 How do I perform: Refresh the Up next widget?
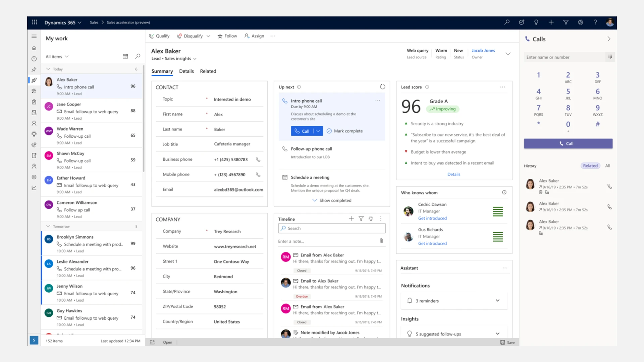pos(382,87)
